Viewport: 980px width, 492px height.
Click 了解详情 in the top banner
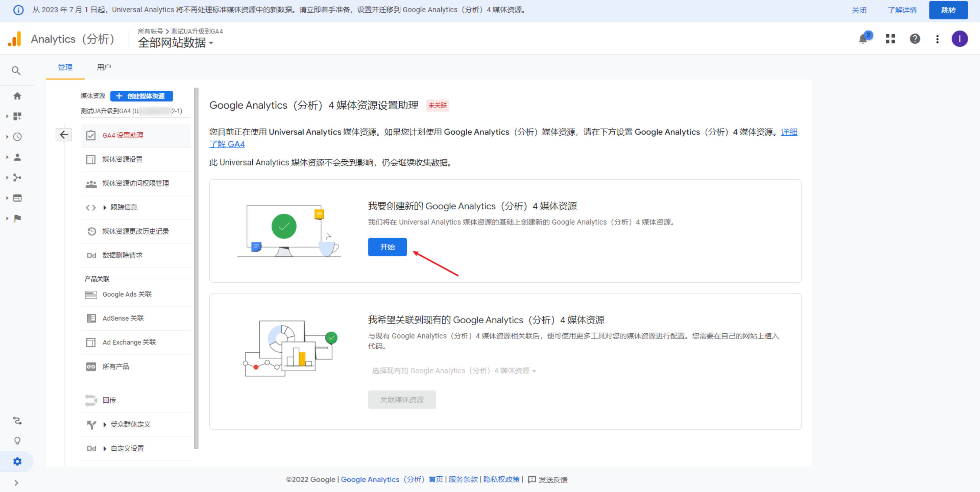coord(902,10)
